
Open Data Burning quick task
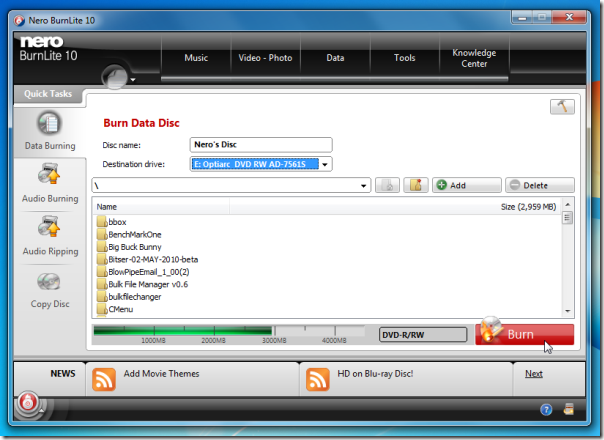[49, 130]
